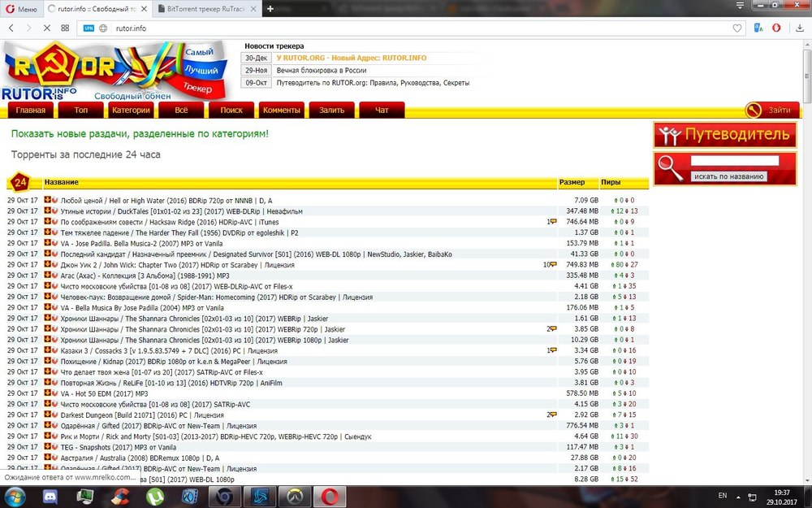Close the rutor.info browser tab
Image resolution: width=812 pixels, height=508 pixels.
coord(144,9)
